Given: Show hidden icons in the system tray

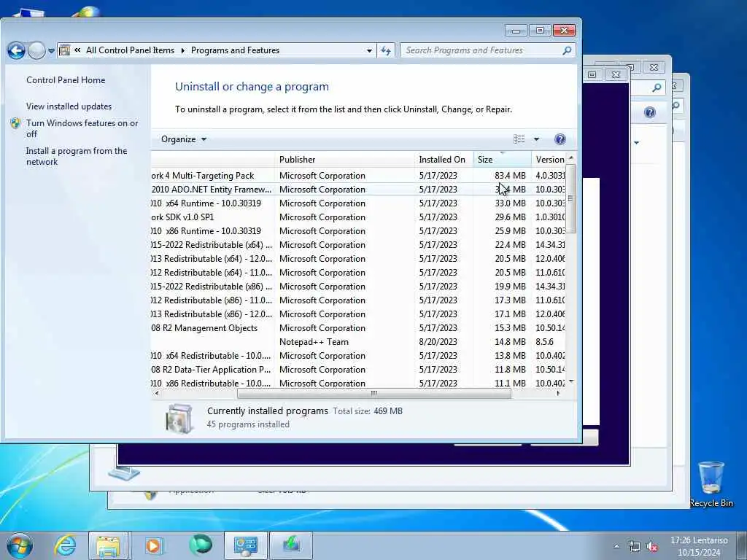Looking at the screenshot, I should (616, 546).
